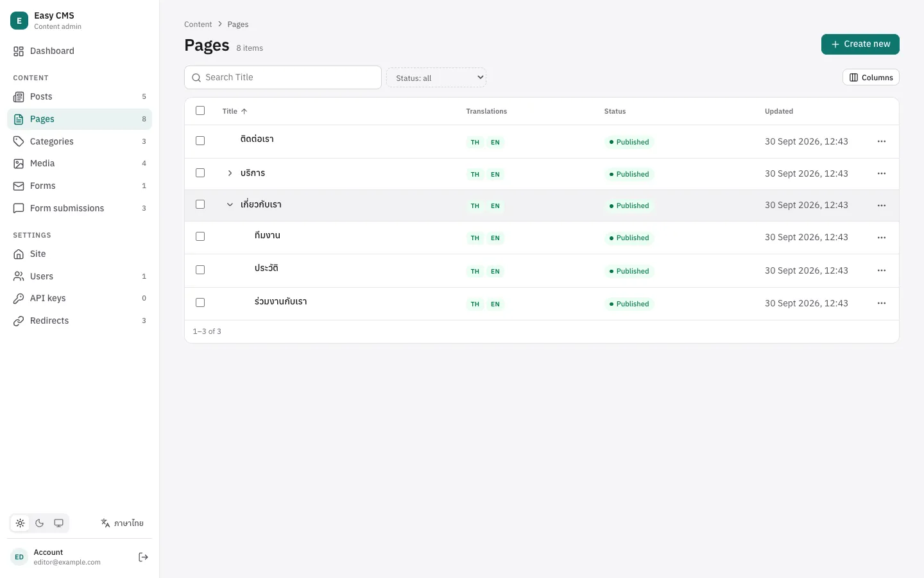The width and height of the screenshot is (924, 578).
Task: Switch to light theme sun icon
Action: tap(21, 523)
